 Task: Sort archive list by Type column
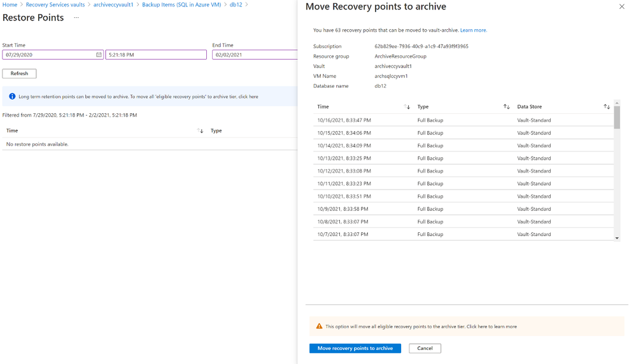coord(506,107)
